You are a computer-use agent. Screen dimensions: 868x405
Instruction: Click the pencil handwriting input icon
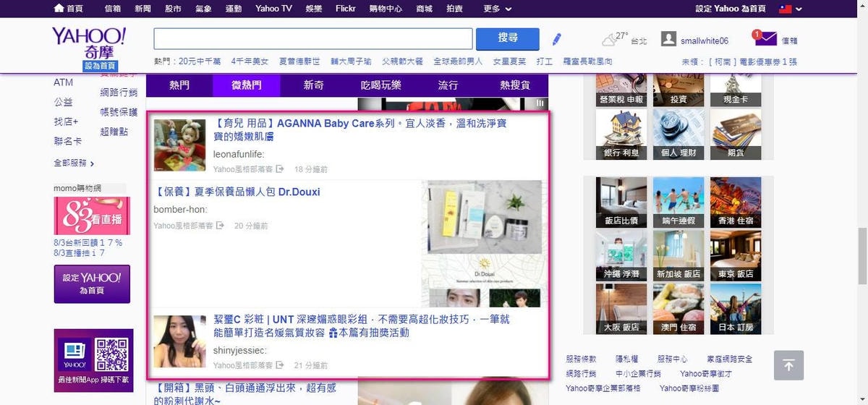tap(556, 39)
